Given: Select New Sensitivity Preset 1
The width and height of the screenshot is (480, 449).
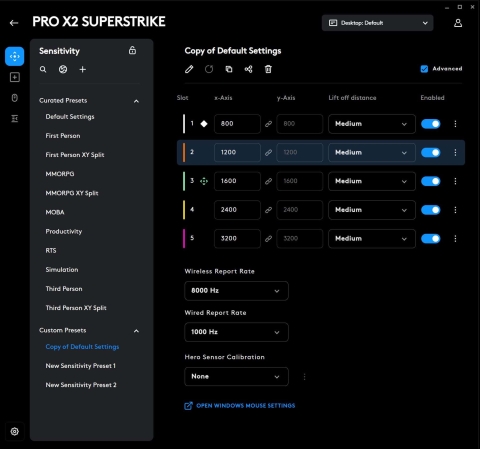Looking at the screenshot, I should [x=81, y=366].
